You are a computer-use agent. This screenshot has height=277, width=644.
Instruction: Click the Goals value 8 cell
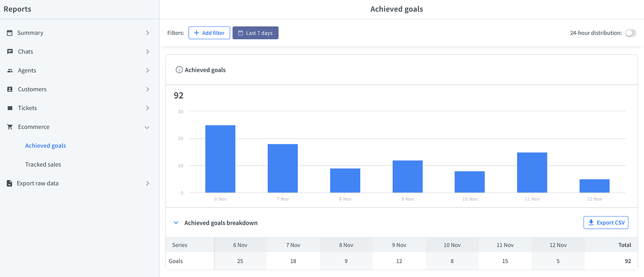pos(452,261)
